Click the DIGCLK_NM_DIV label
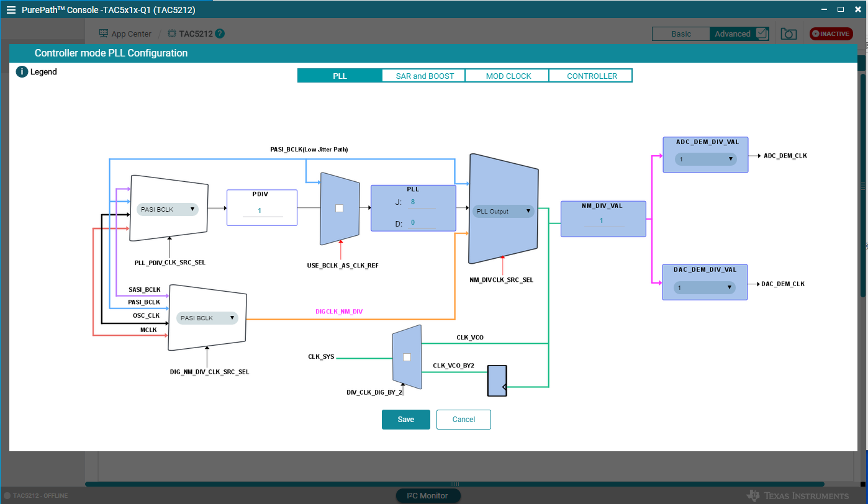 point(339,312)
